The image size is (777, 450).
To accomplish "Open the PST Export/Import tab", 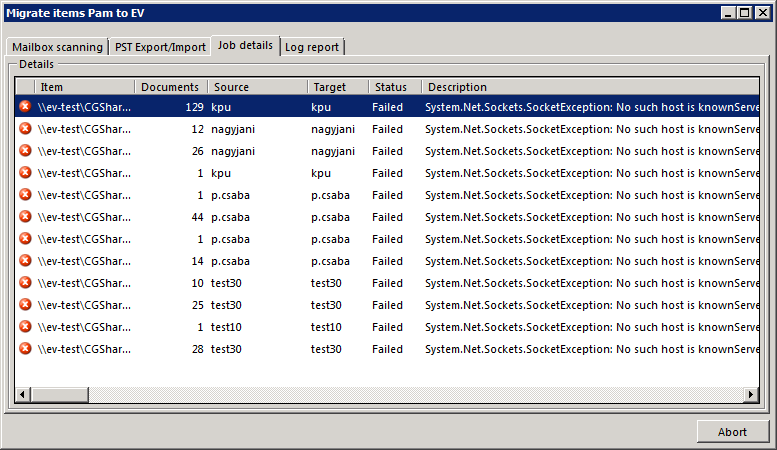I will (160, 47).
